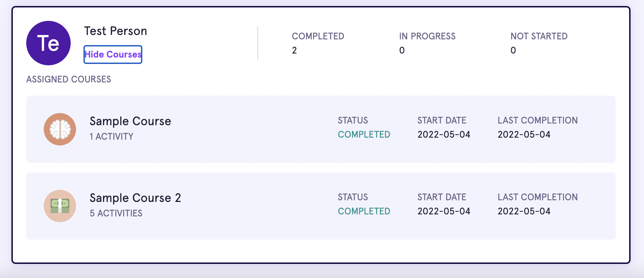
Task: Click the IN PROGRESS counter heading
Action: click(x=427, y=36)
